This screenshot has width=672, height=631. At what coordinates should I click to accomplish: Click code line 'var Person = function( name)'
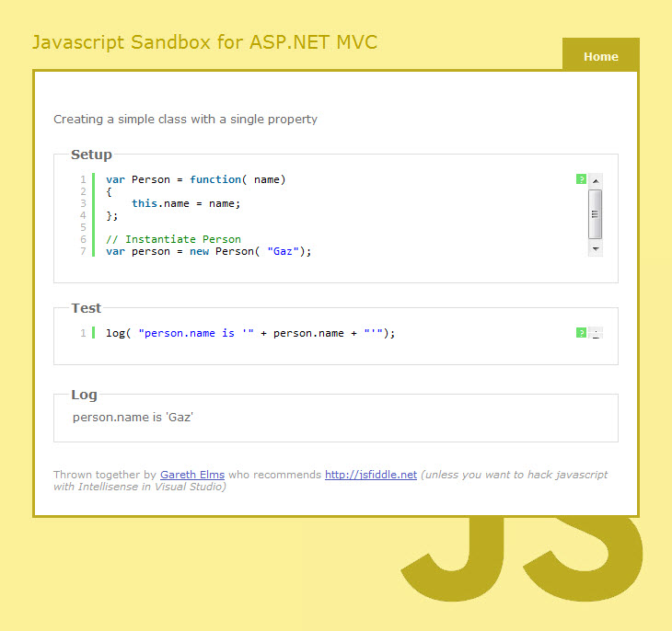[x=196, y=179]
